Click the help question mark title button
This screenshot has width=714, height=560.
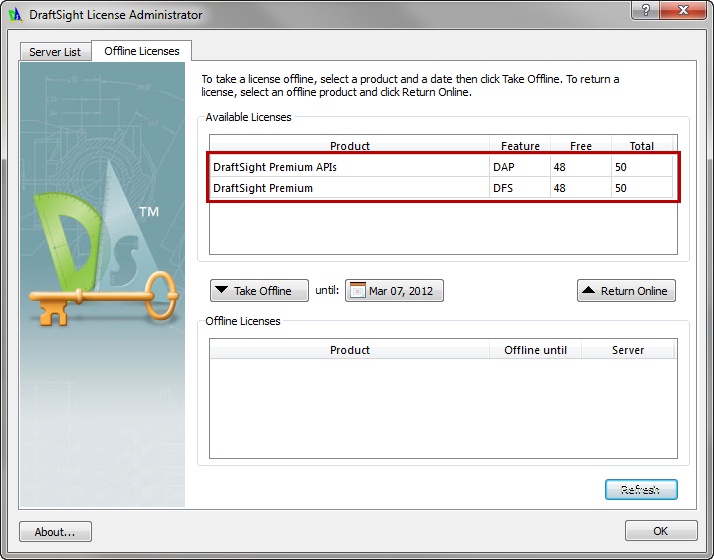coord(645,10)
